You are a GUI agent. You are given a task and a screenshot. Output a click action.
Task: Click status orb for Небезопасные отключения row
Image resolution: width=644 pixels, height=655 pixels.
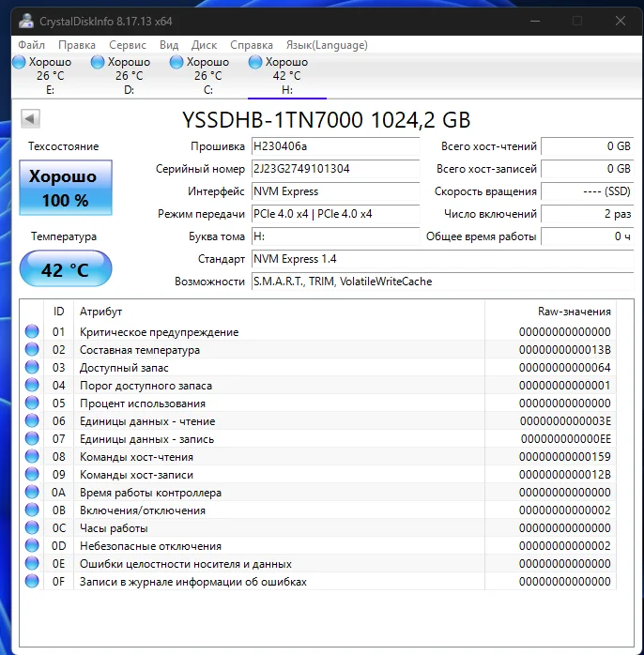coord(32,546)
